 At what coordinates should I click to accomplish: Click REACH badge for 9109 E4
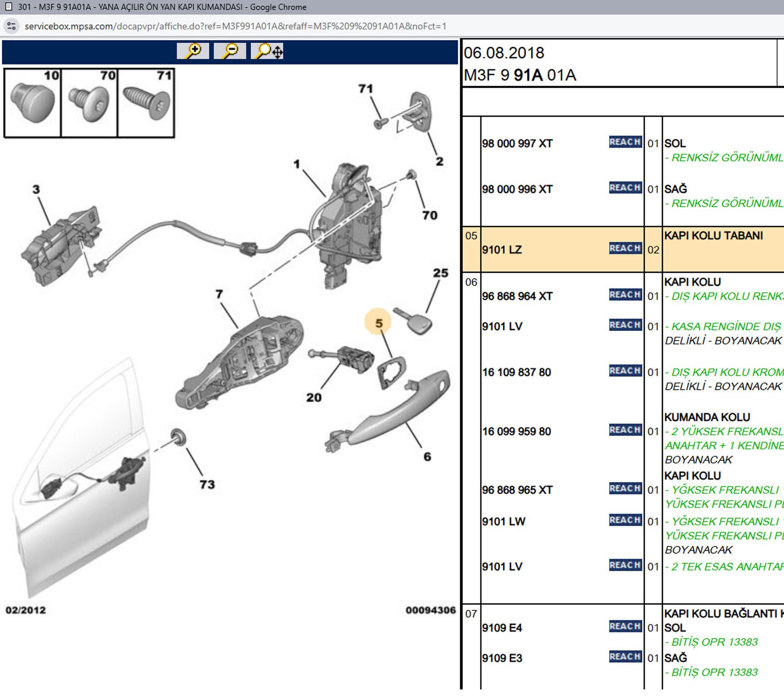coord(625,627)
